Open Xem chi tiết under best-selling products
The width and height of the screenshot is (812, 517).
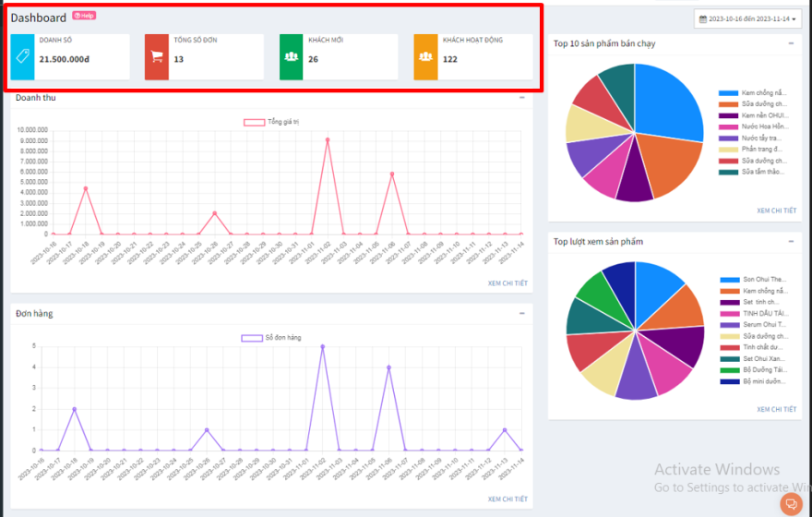(x=776, y=210)
